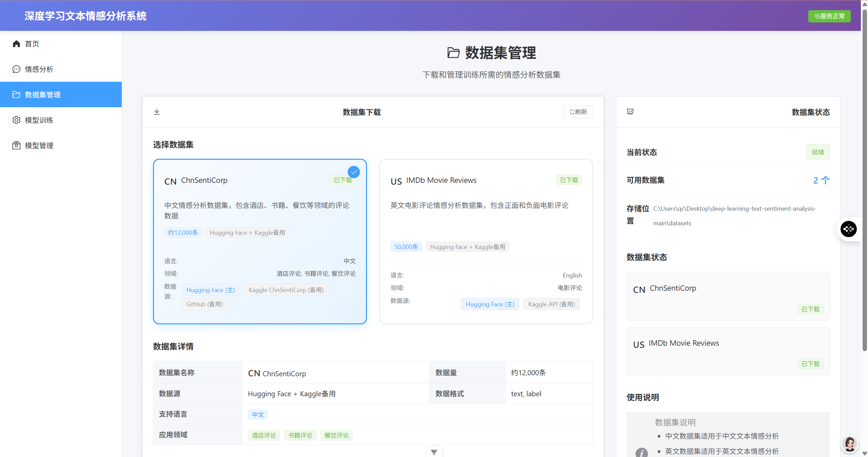This screenshot has width=868, height=457.
Task: Click the blue checkmark on ChnSentiCorp card
Action: pyautogui.click(x=354, y=172)
